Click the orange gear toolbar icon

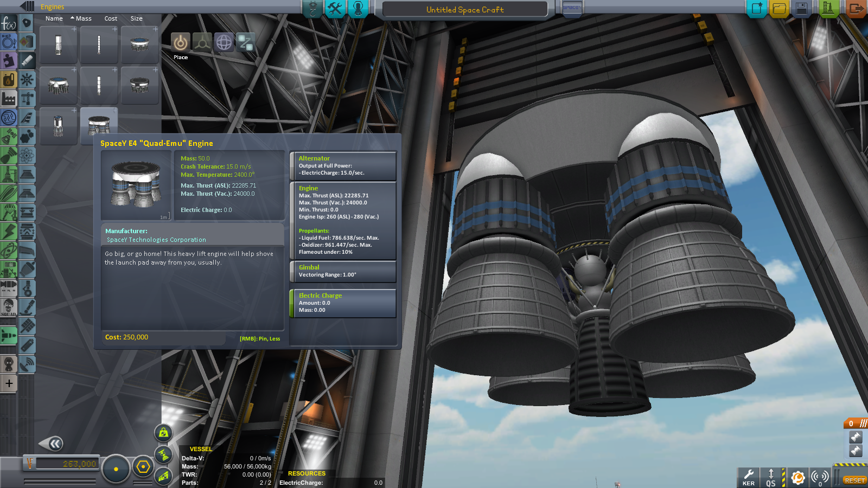pyautogui.click(x=797, y=477)
